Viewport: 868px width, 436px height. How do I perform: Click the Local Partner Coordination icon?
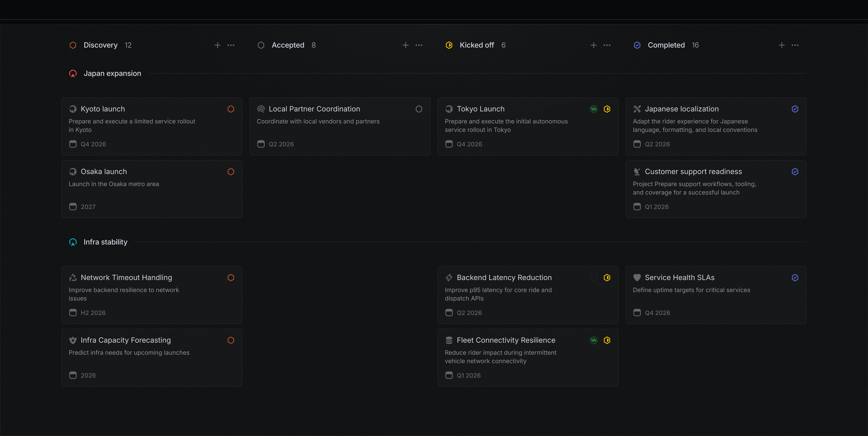(261, 109)
